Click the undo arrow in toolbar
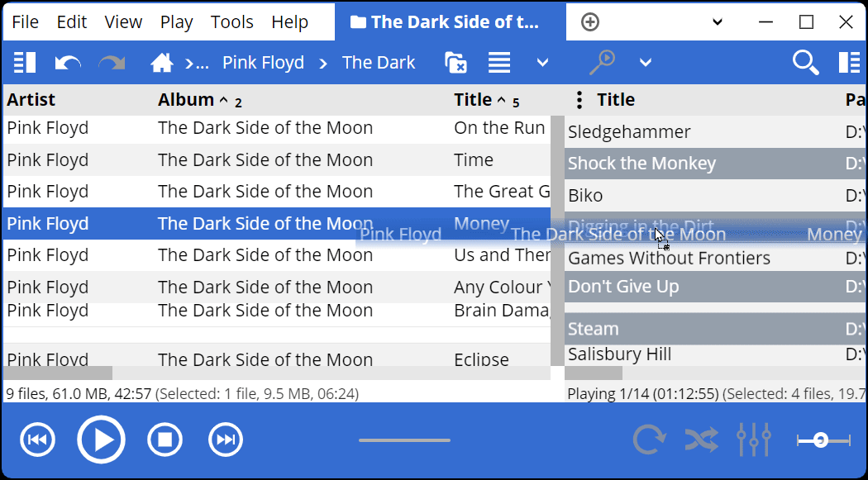The image size is (868, 480). [x=68, y=63]
